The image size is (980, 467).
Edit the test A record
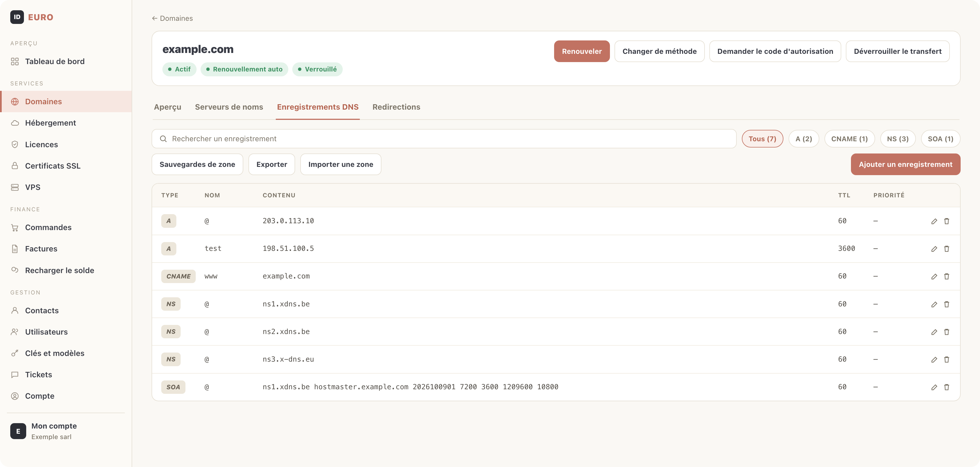coord(934,249)
